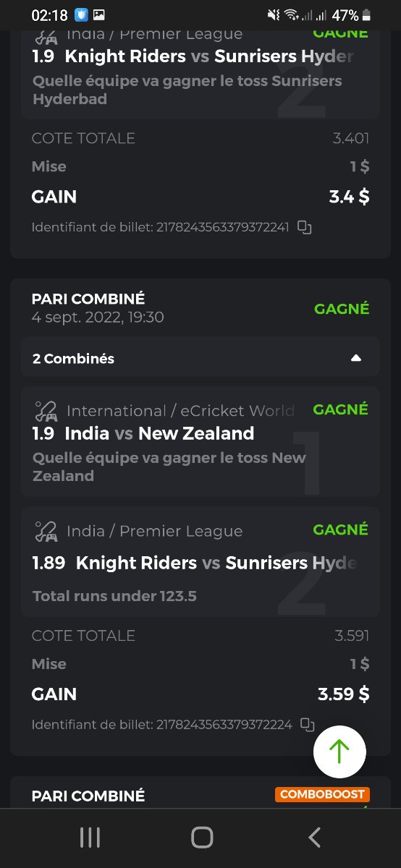Open Knight Riders toss bet at 1.9
The image size is (401, 868).
200,71
